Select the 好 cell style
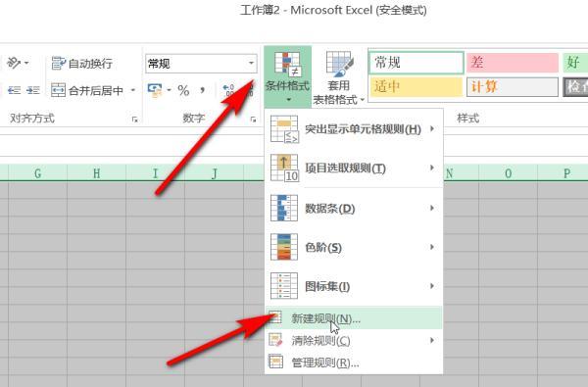 (x=575, y=63)
